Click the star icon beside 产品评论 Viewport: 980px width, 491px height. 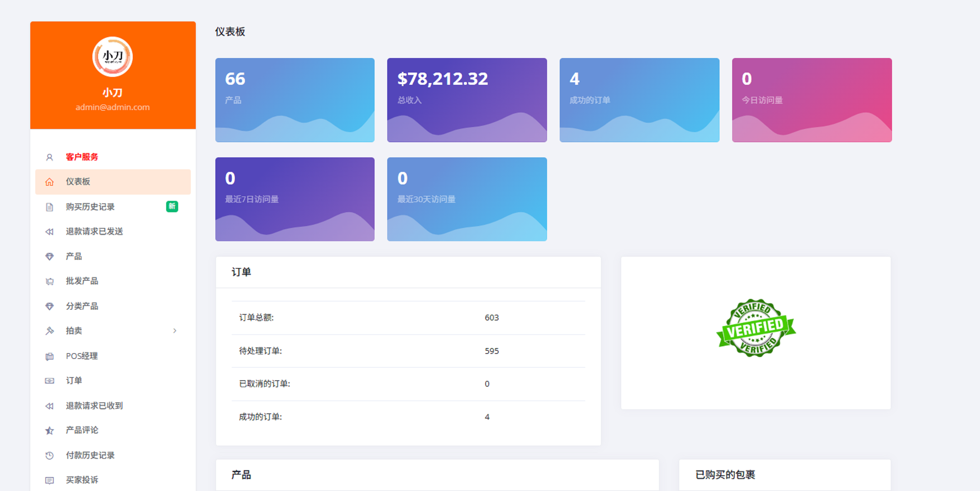[x=50, y=430]
